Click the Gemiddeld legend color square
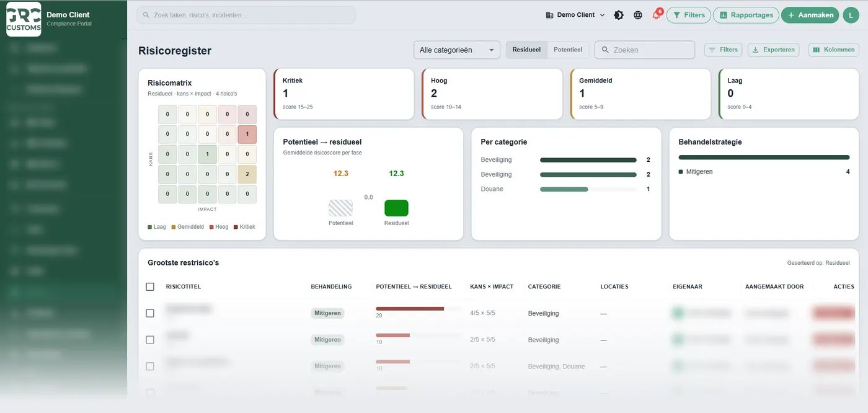The image size is (868, 413). coord(174,227)
